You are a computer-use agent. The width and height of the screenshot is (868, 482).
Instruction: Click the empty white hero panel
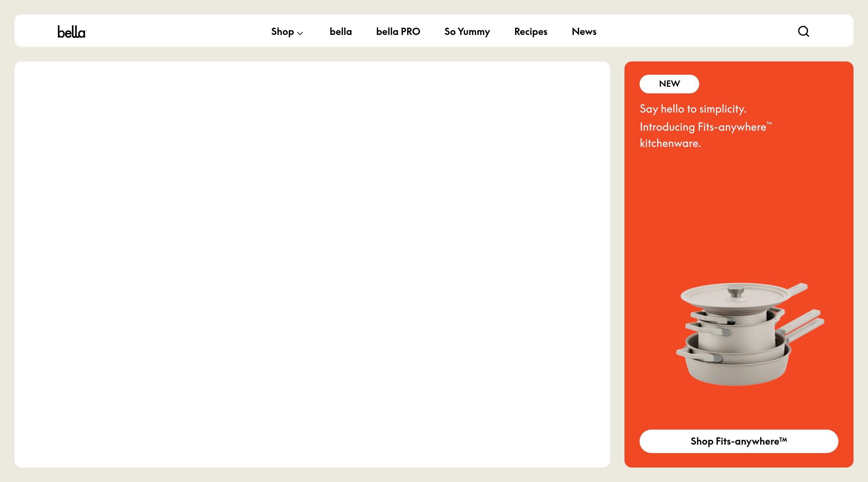point(312,264)
